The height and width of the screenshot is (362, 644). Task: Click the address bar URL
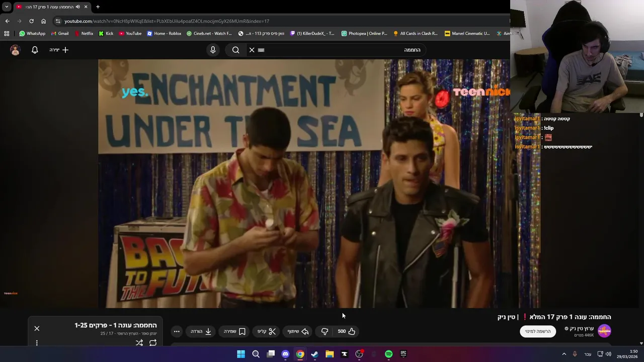click(167, 21)
